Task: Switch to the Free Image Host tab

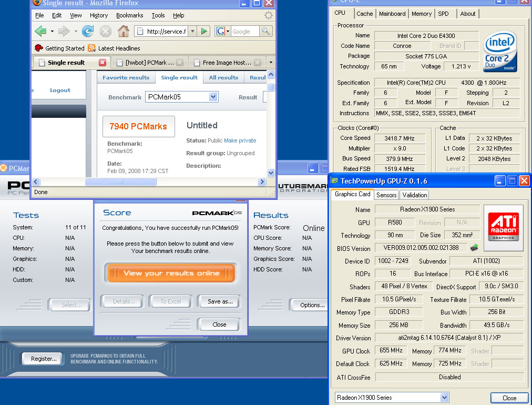Action: pyautogui.click(x=226, y=63)
